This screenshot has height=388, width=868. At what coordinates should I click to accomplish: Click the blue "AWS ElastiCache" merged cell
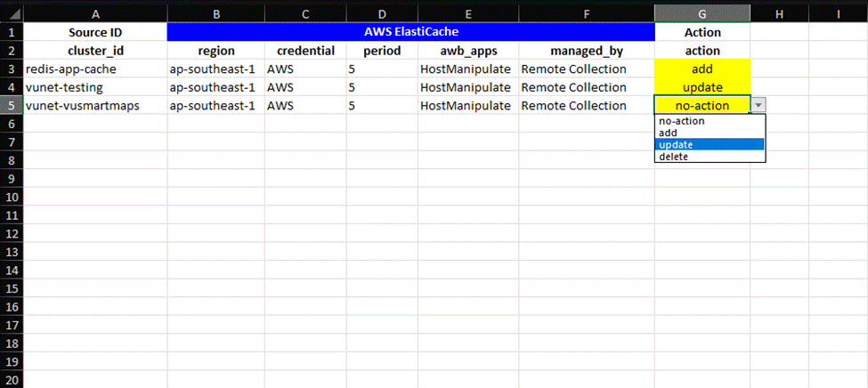[410, 32]
